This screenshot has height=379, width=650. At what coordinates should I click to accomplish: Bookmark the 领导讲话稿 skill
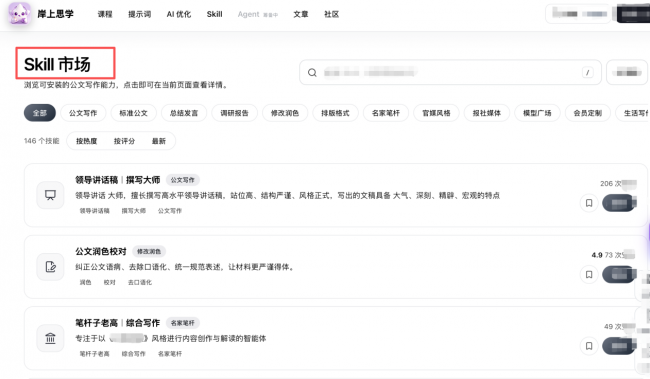click(589, 203)
